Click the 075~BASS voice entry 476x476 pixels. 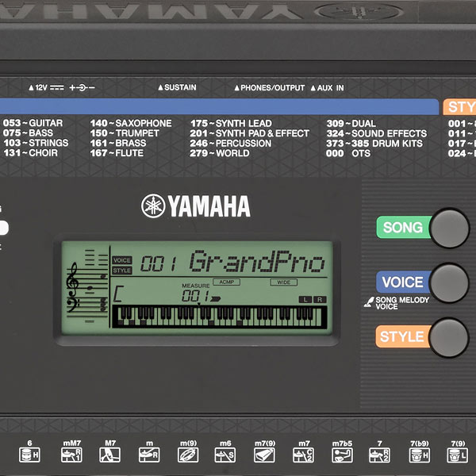click(28, 133)
